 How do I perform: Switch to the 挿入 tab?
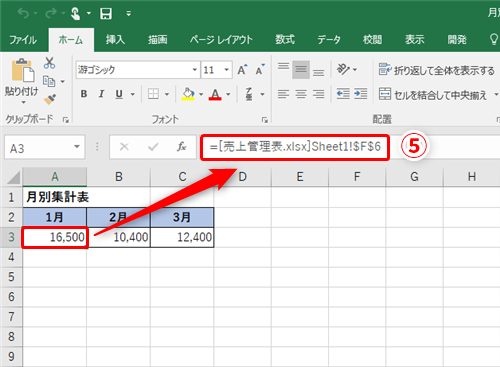(115, 40)
